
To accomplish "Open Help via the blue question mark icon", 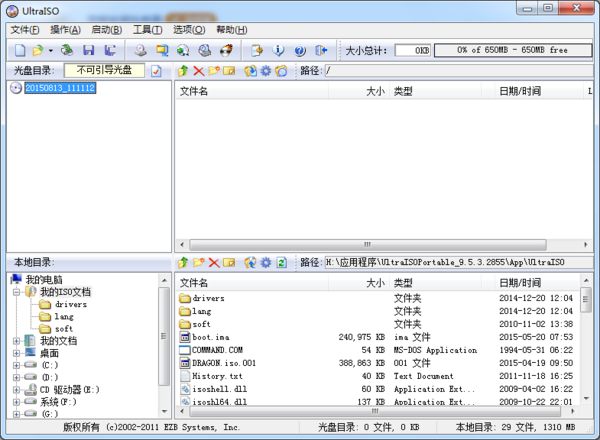I will 300,50.
